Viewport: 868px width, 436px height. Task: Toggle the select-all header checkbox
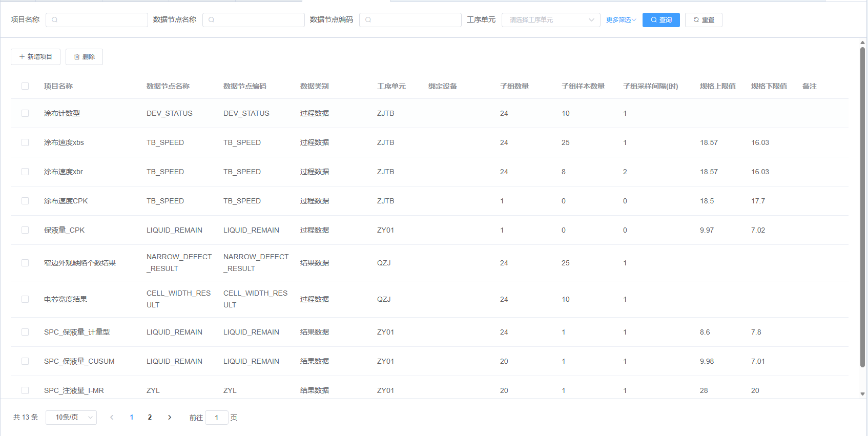tap(25, 86)
